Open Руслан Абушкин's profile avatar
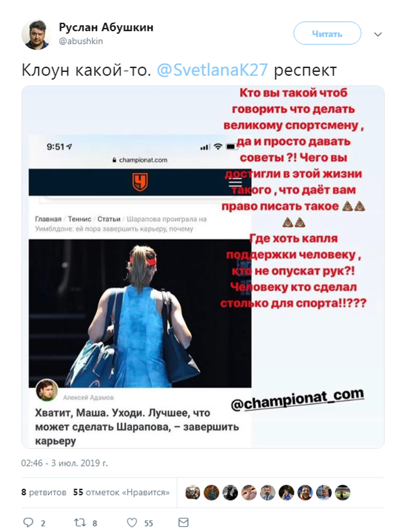 tap(37, 34)
